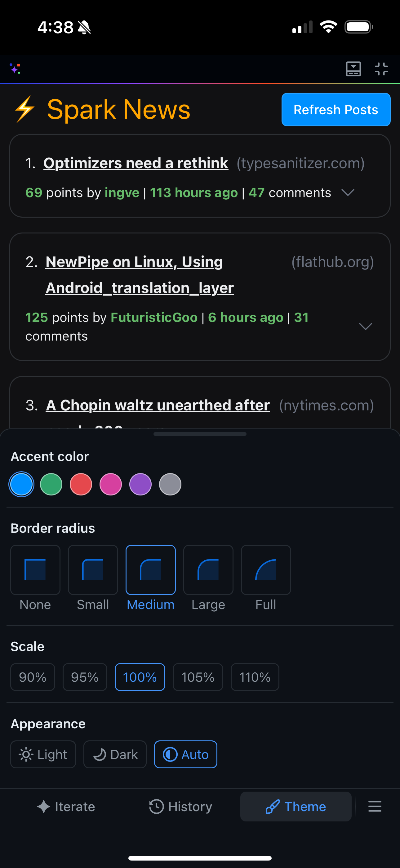
Task: Tap the moon icon on the Dark button
Action: (100, 754)
